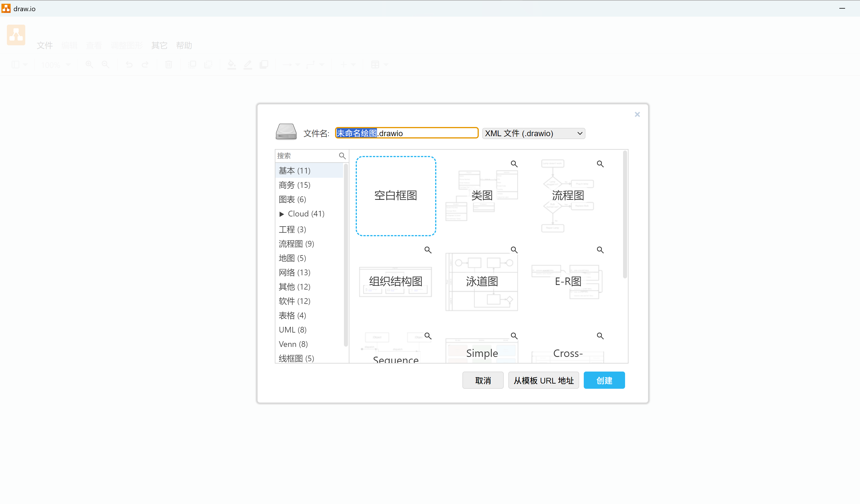This screenshot has height=504, width=860.
Task: Preview the 泳道图 template using magnifier
Action: [x=514, y=250]
